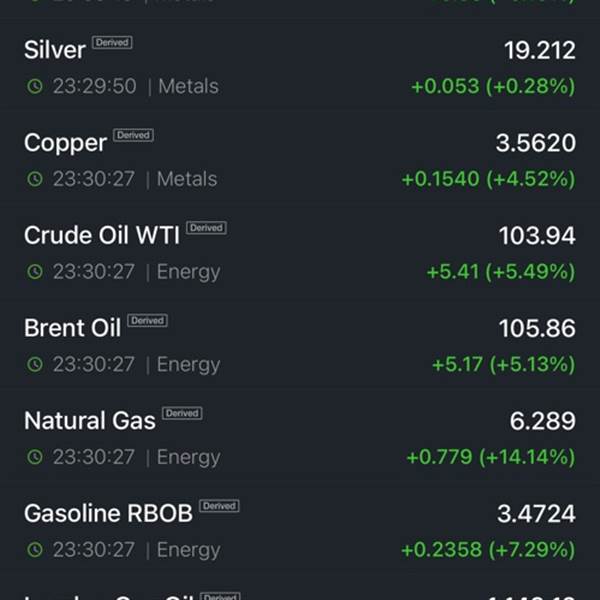Click Natural Gas change +0.779 (+14.14%)
The image size is (600, 600).
point(491,457)
